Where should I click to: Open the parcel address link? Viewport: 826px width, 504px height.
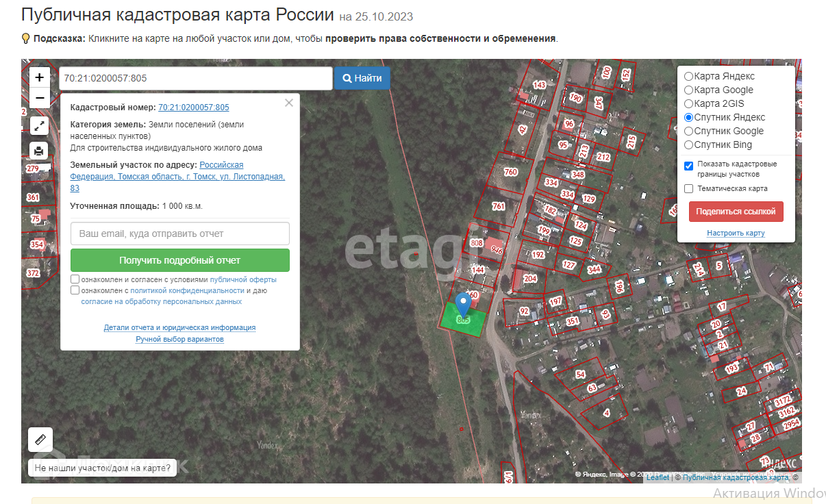pyautogui.click(x=177, y=177)
